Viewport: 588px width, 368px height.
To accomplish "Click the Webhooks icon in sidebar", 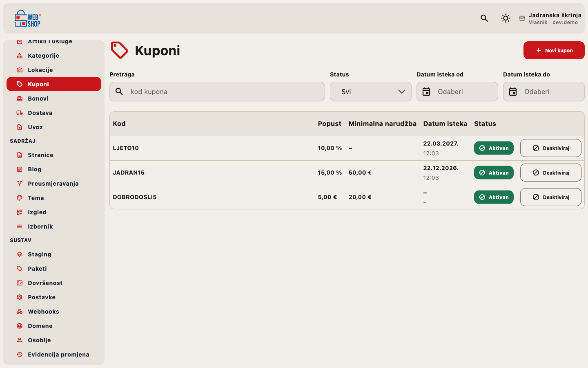I will (20, 312).
